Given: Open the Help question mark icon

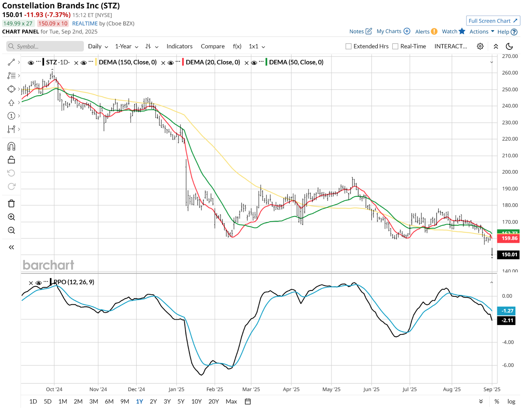Looking at the screenshot, I should 514,32.
